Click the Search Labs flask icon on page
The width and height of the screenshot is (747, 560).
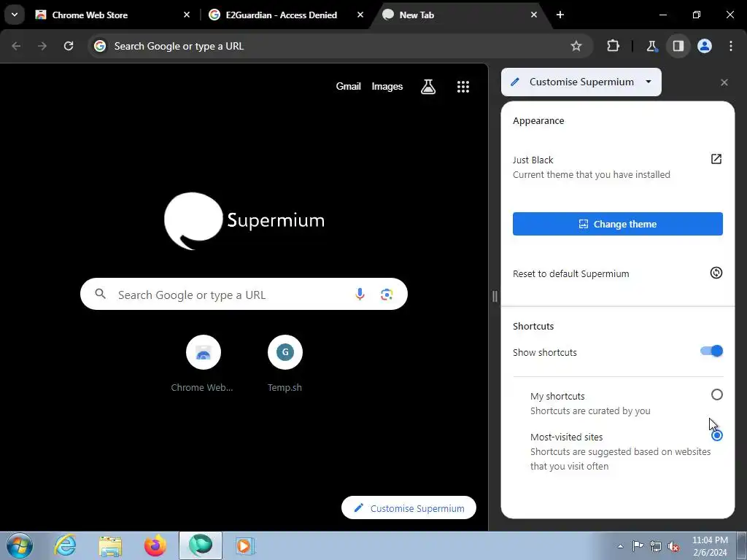click(x=427, y=86)
